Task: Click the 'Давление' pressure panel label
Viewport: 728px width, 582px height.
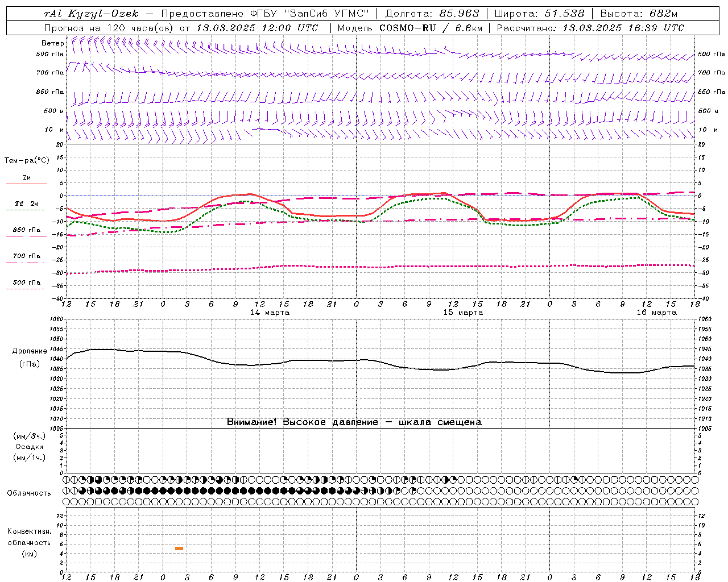Action: tap(30, 351)
